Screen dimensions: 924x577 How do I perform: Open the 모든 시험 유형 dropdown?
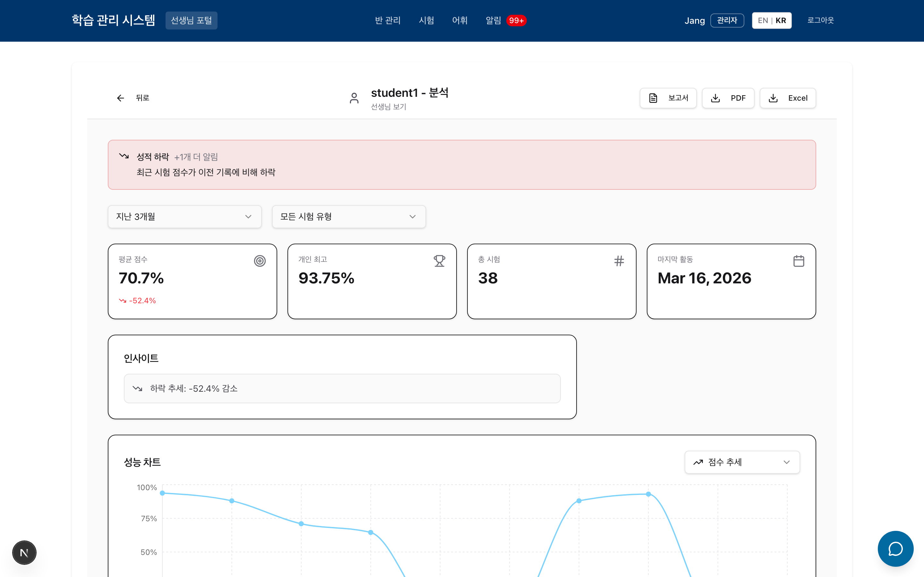point(348,216)
